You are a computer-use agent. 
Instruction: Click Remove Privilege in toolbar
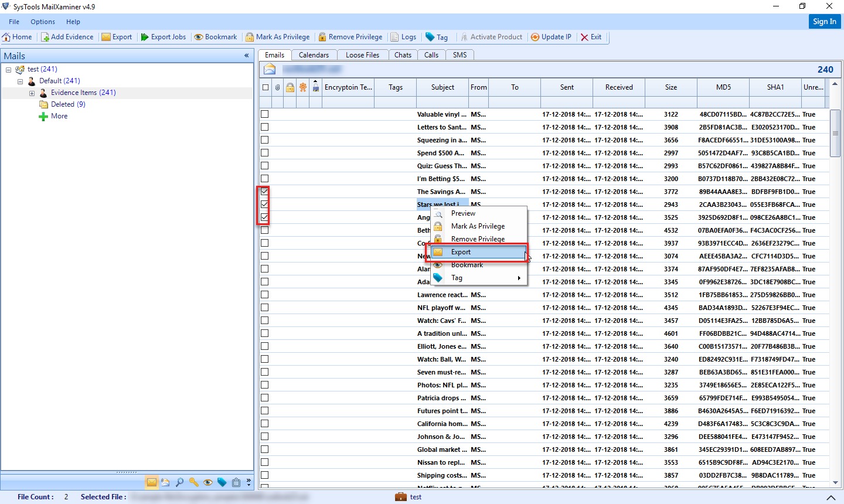click(x=350, y=37)
